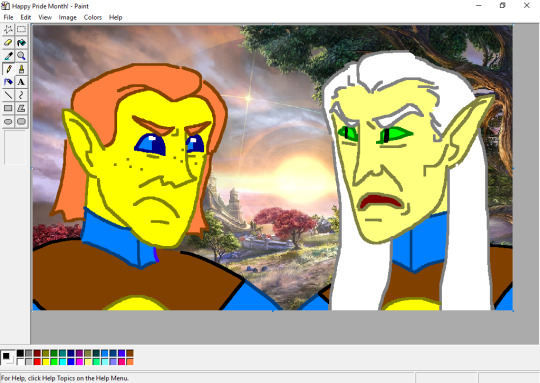
Task: Select the Rounded Rectangle tool
Action: point(21,121)
